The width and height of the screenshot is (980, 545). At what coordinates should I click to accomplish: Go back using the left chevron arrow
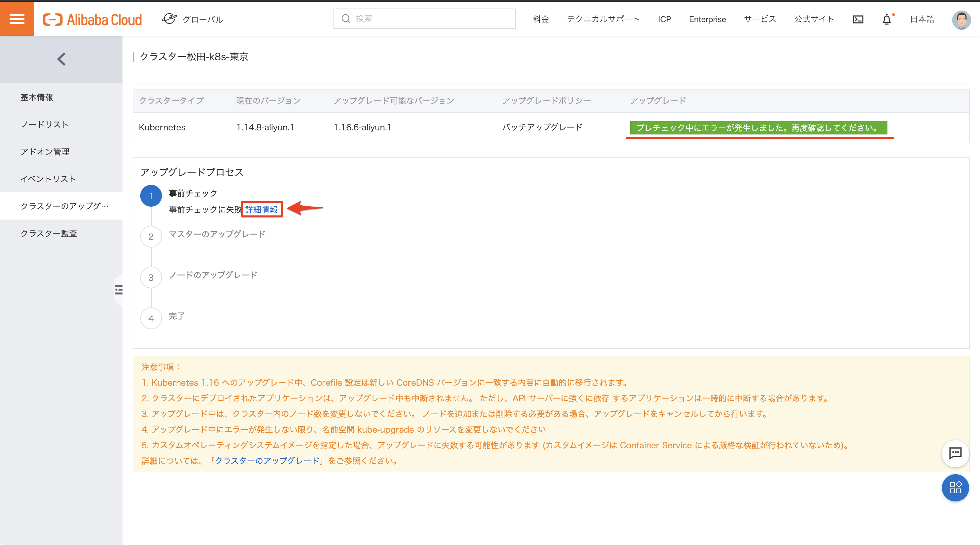pos(61,59)
